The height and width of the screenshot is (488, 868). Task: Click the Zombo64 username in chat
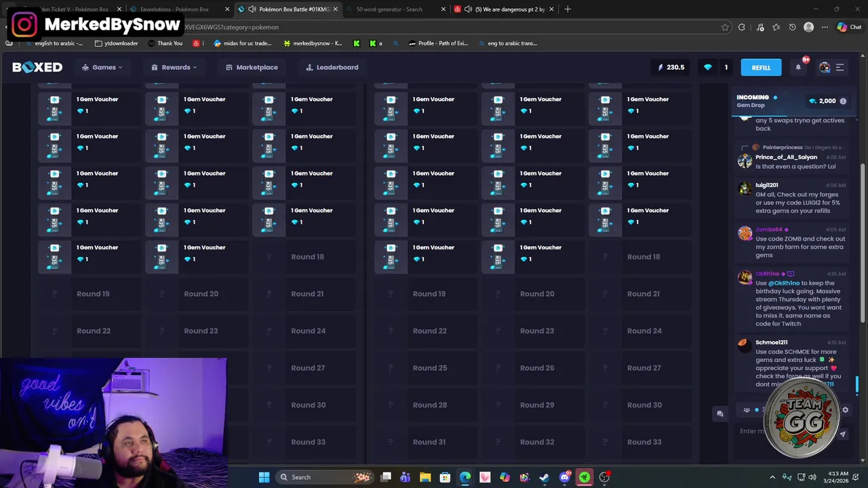pyautogui.click(x=769, y=230)
